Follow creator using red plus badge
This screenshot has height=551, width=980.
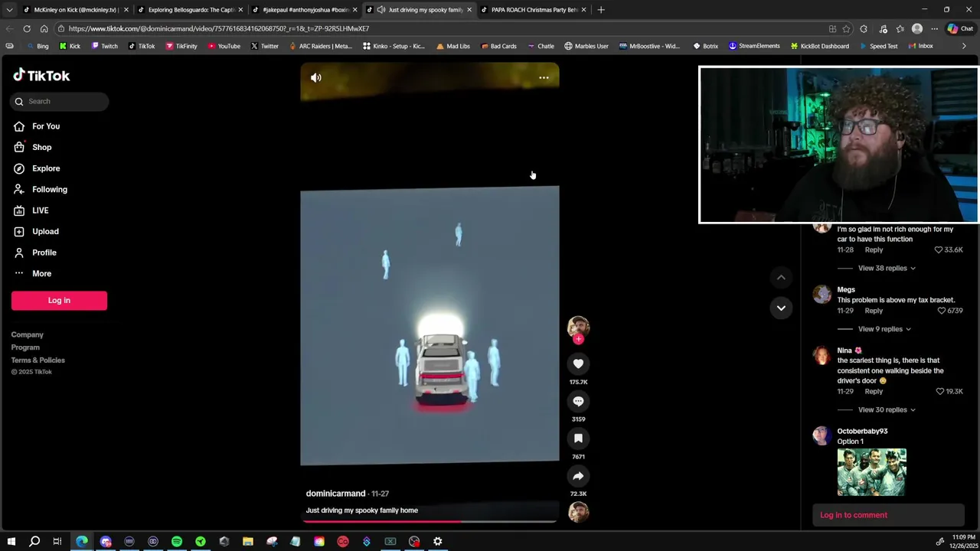click(578, 339)
